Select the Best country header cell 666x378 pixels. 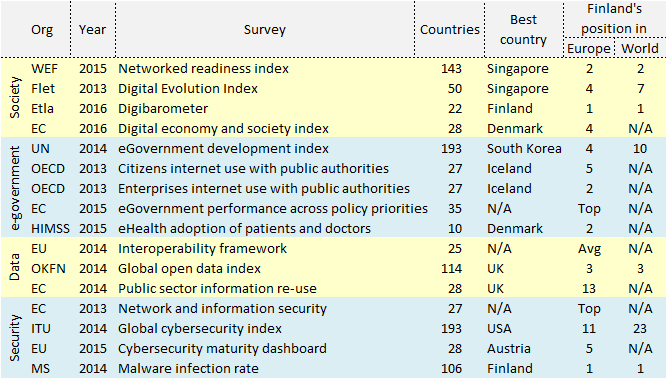(523, 30)
